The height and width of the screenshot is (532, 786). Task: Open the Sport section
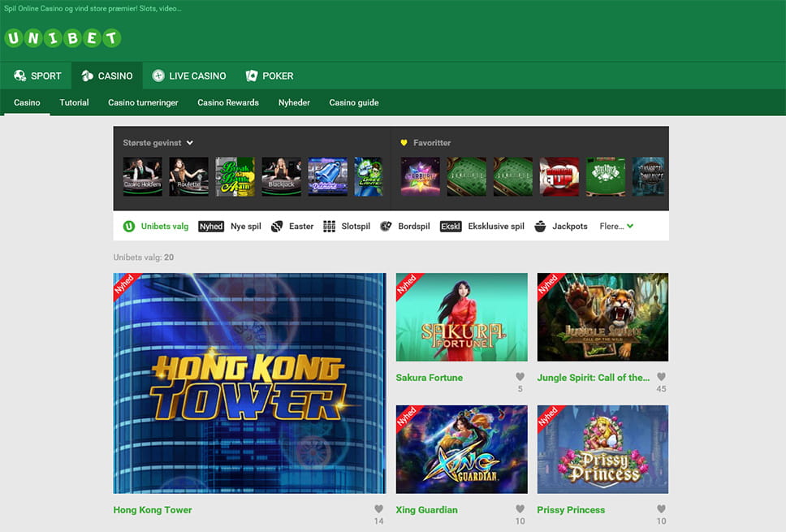(x=37, y=76)
